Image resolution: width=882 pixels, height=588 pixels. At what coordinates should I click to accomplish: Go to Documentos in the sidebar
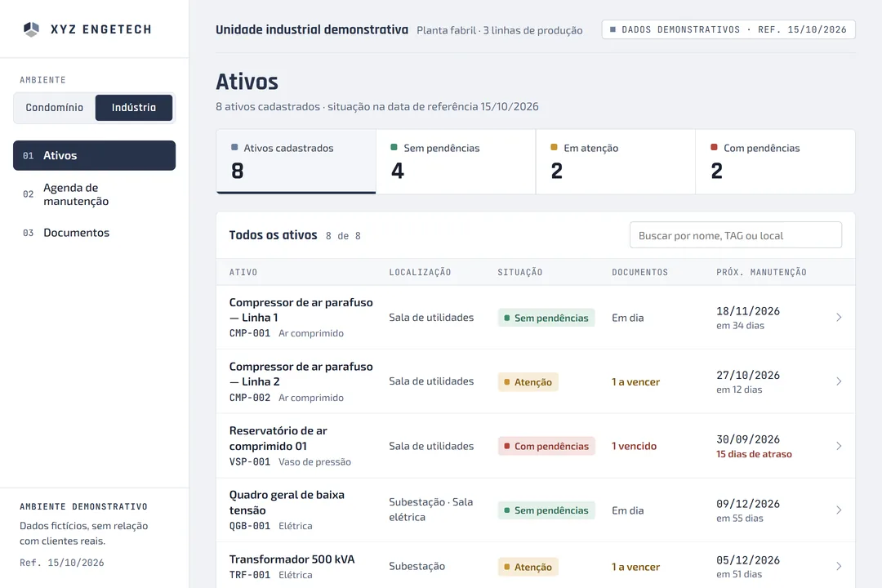(95, 233)
